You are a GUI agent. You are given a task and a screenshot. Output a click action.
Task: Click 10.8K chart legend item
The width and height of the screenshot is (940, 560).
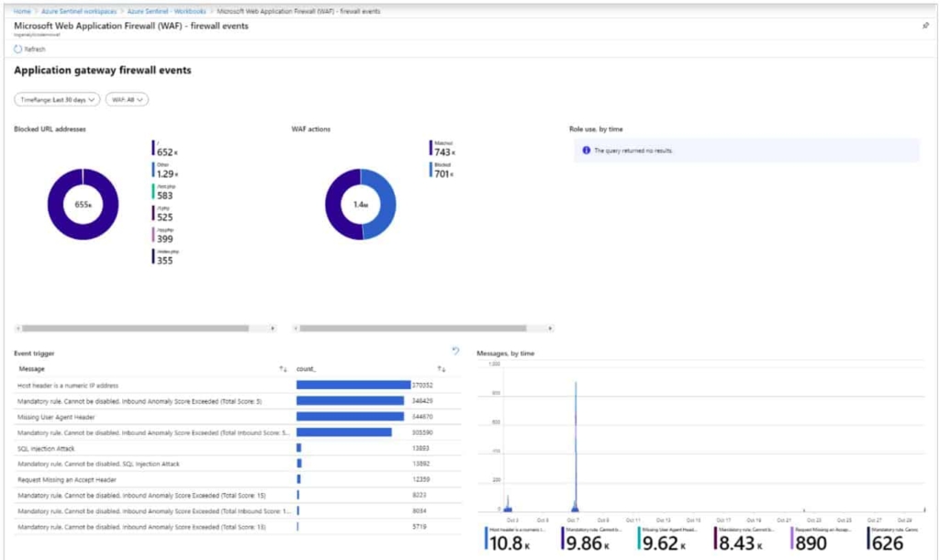coord(516,539)
